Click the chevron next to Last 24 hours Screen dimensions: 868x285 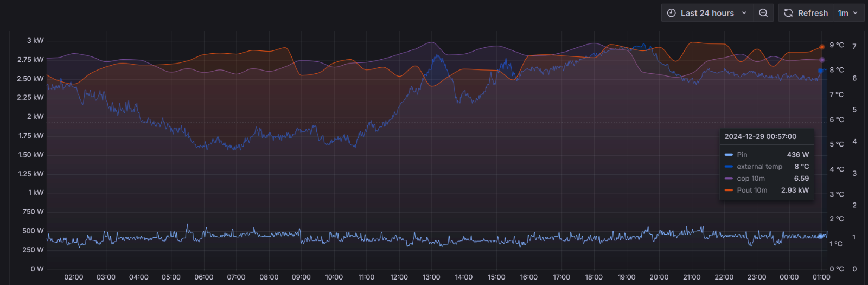[744, 13]
